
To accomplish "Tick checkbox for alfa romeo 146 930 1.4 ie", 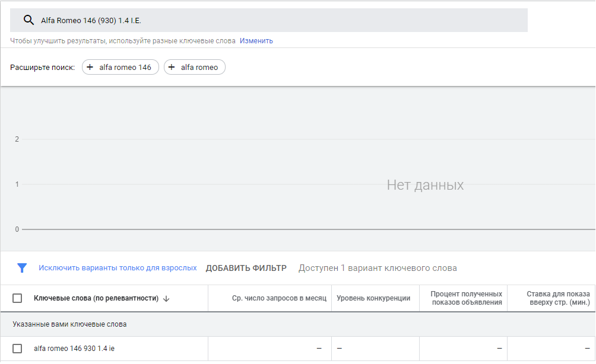I will (17, 349).
